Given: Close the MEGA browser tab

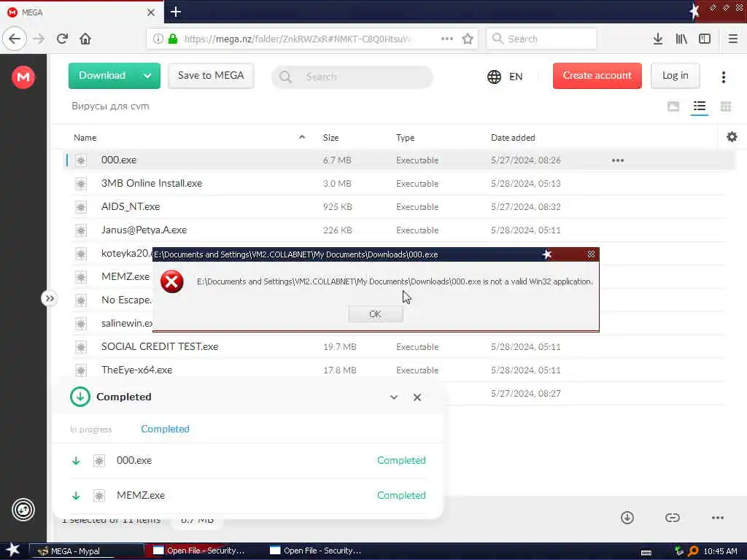Looking at the screenshot, I should click(x=150, y=12).
